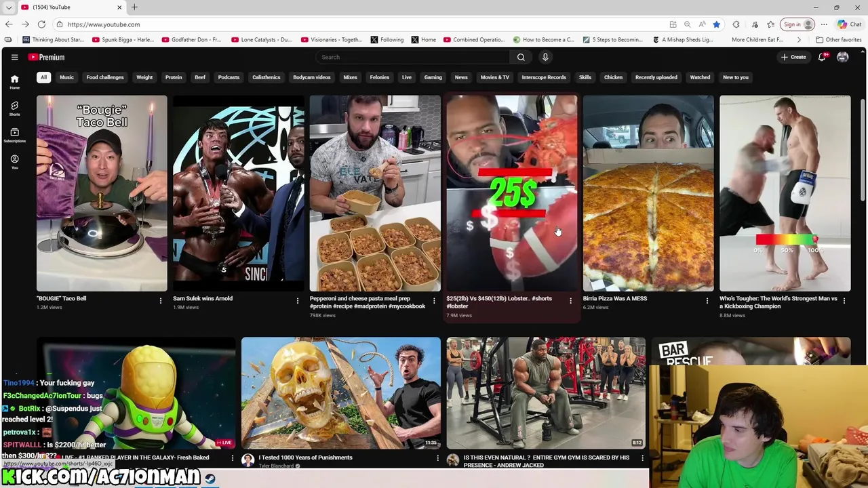This screenshot has width=868, height=488.
Task: Click Sign in browser profile button
Action: 798,24
